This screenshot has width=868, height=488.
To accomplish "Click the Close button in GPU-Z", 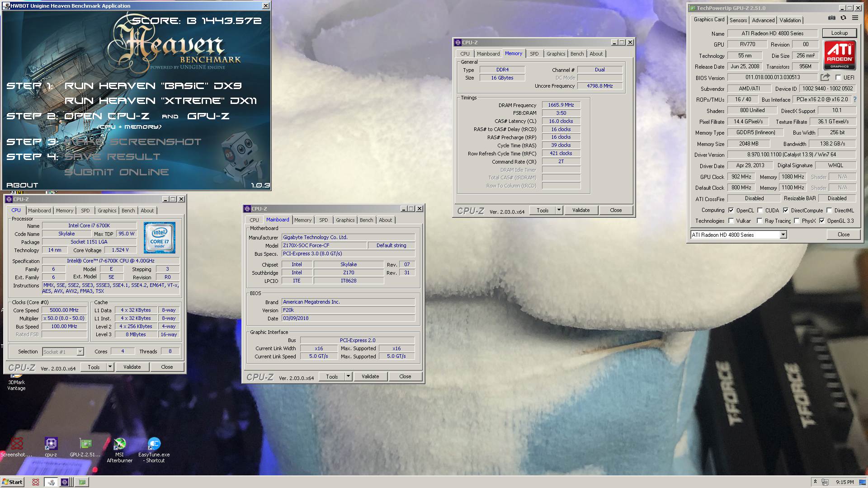I will coord(843,235).
